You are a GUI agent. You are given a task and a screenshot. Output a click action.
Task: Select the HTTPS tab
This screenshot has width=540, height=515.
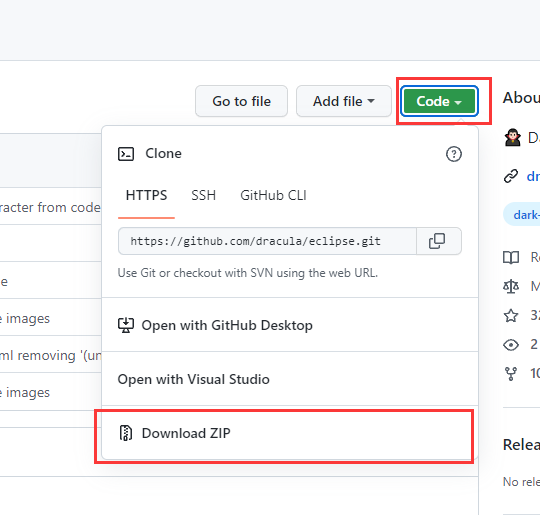click(x=146, y=195)
